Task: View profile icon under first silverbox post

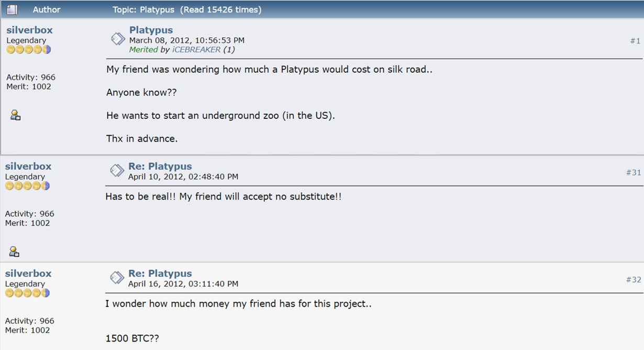Action: (15, 115)
